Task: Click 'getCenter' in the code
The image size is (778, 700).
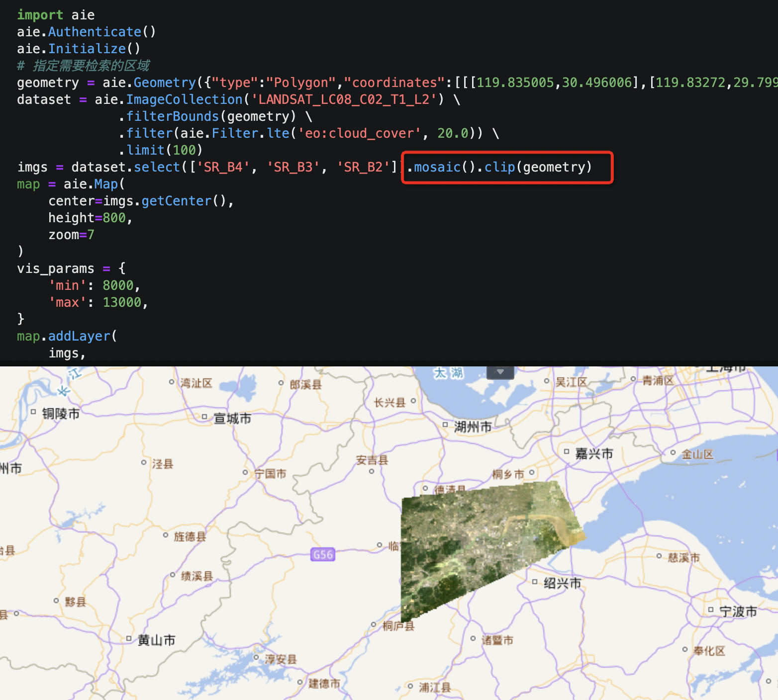Action: click(x=177, y=201)
